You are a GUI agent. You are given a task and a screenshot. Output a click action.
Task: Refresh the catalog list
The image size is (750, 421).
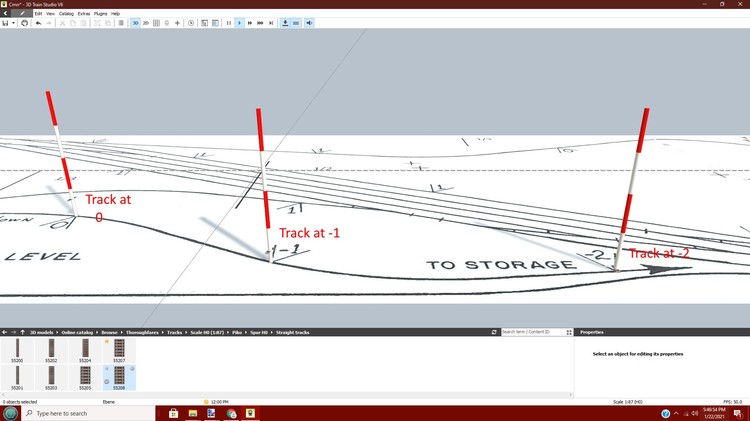point(494,332)
